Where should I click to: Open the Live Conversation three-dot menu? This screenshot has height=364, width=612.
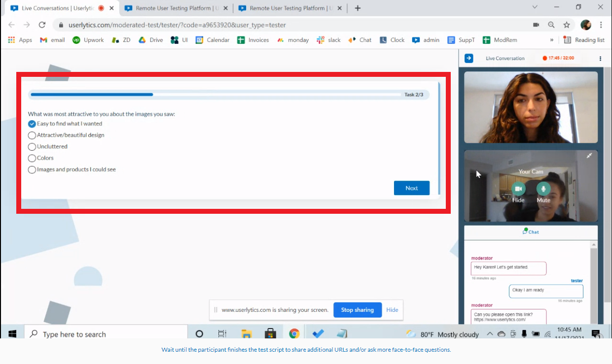coord(600,58)
